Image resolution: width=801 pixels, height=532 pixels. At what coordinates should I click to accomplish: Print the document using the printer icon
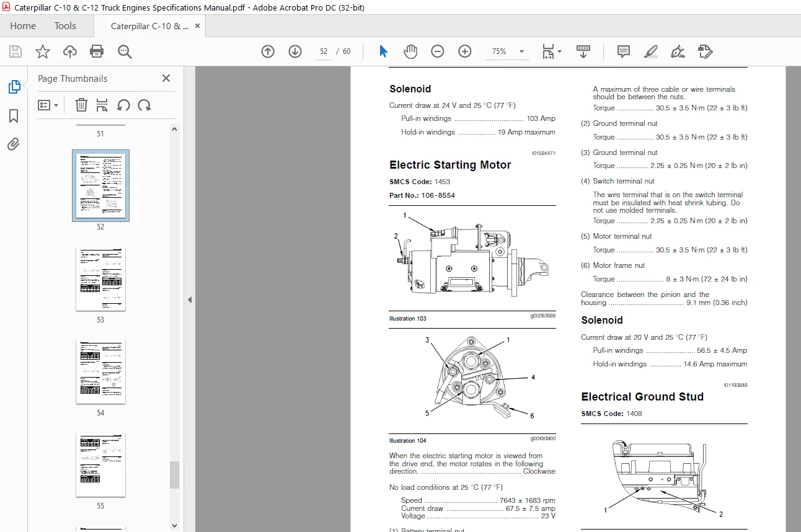tap(97, 51)
